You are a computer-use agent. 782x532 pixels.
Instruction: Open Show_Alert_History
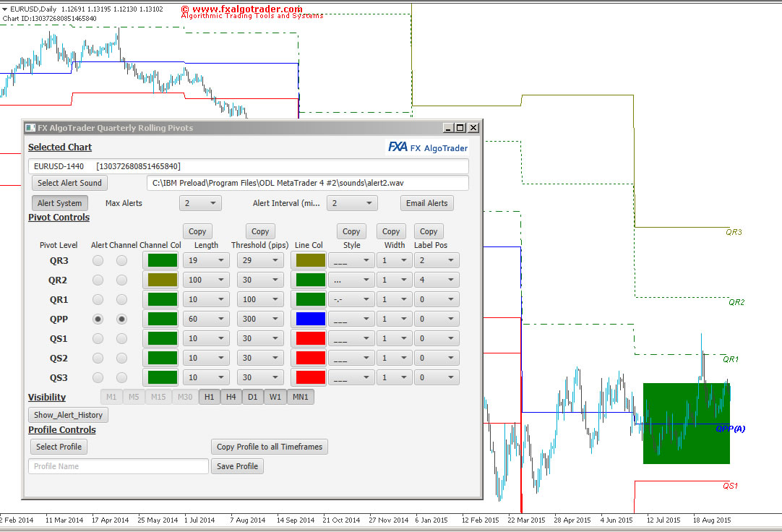(69, 415)
